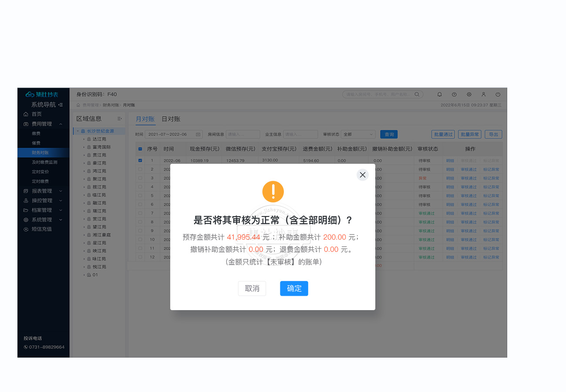Toggle the select-all checkbox in table header

(140, 149)
